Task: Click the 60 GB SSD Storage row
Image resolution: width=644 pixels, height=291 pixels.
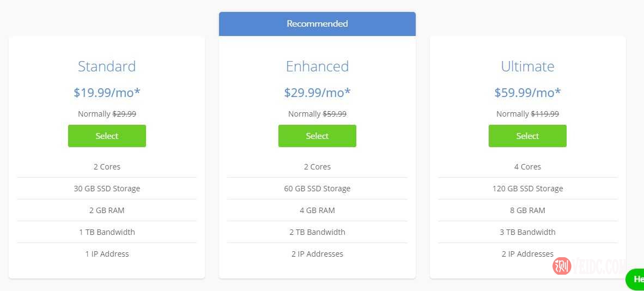Action: pyautogui.click(x=317, y=189)
